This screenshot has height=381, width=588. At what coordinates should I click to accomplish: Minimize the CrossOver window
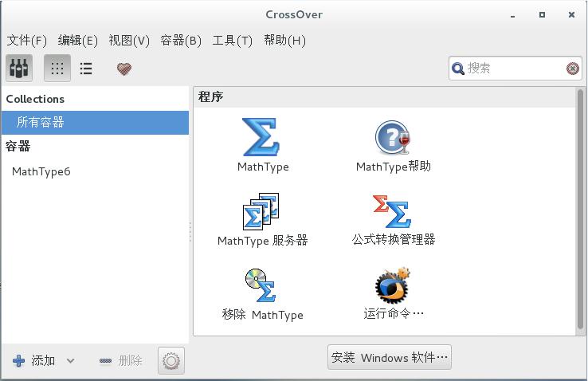(x=512, y=15)
